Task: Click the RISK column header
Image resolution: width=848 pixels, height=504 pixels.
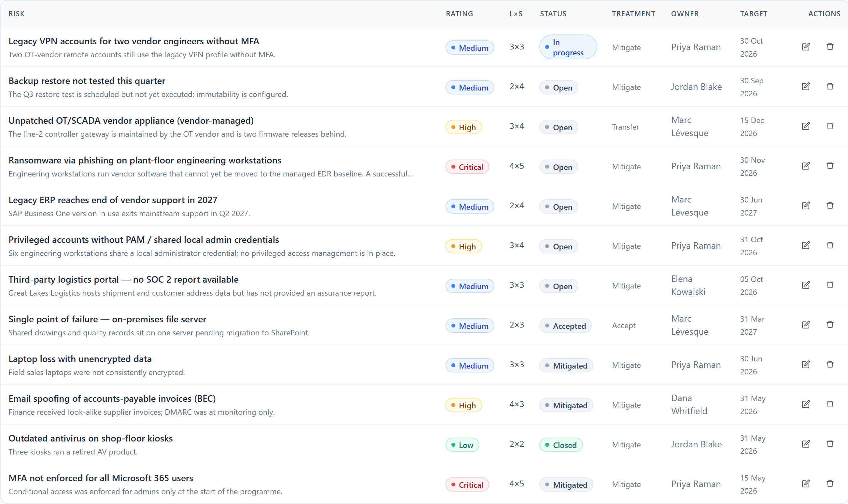Action: [x=17, y=14]
